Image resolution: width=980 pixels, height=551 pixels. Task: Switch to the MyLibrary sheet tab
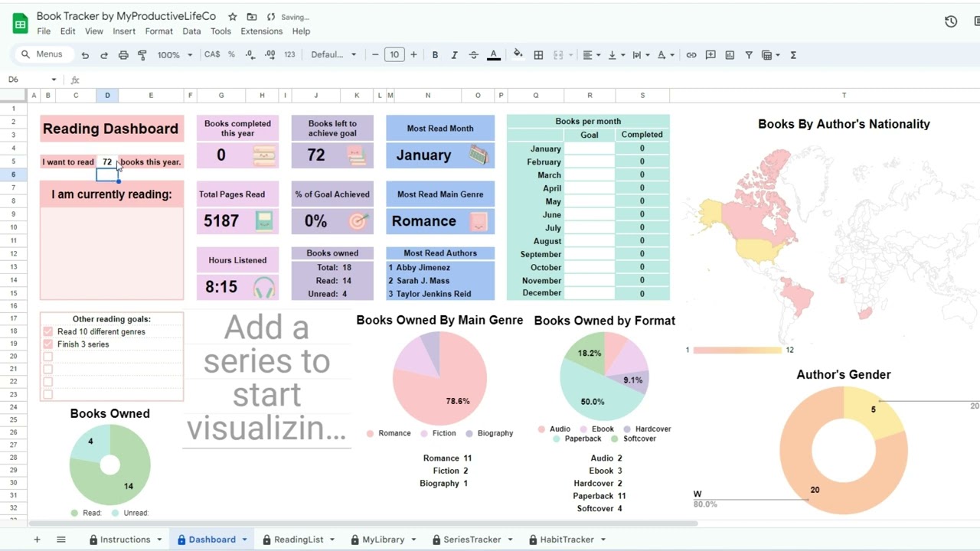383,540
